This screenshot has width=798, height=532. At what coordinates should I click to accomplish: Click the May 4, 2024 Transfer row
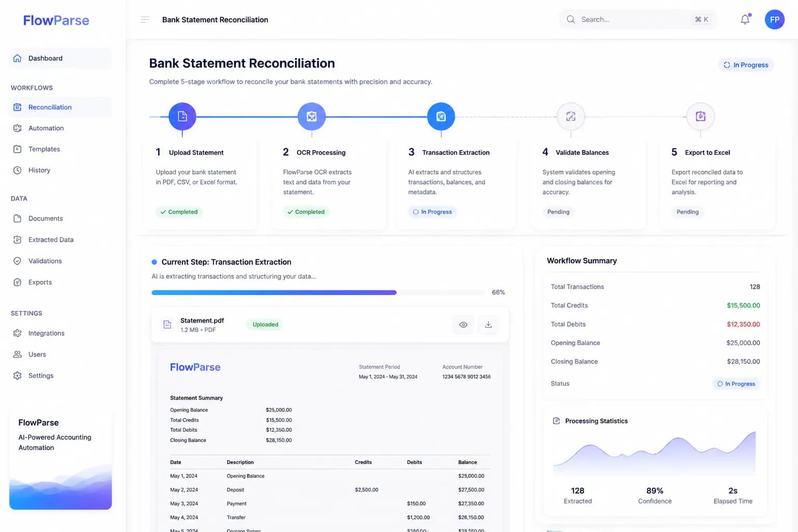tap(330, 517)
